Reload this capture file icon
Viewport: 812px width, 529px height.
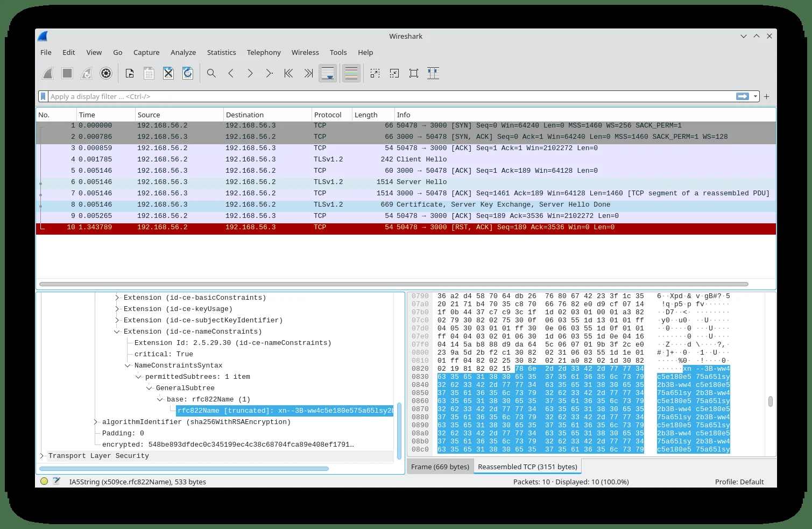(188, 73)
